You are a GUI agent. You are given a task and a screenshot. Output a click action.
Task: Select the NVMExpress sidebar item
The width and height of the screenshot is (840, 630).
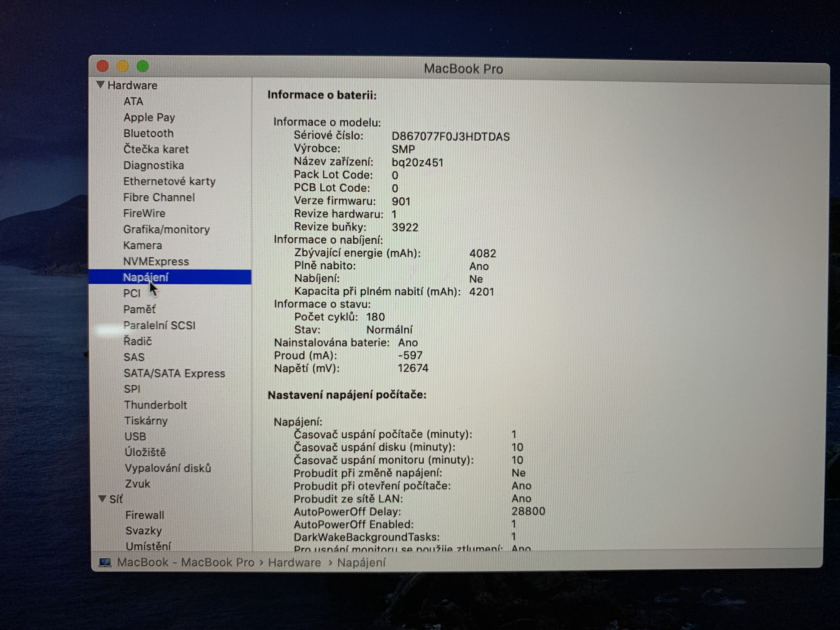(x=156, y=261)
